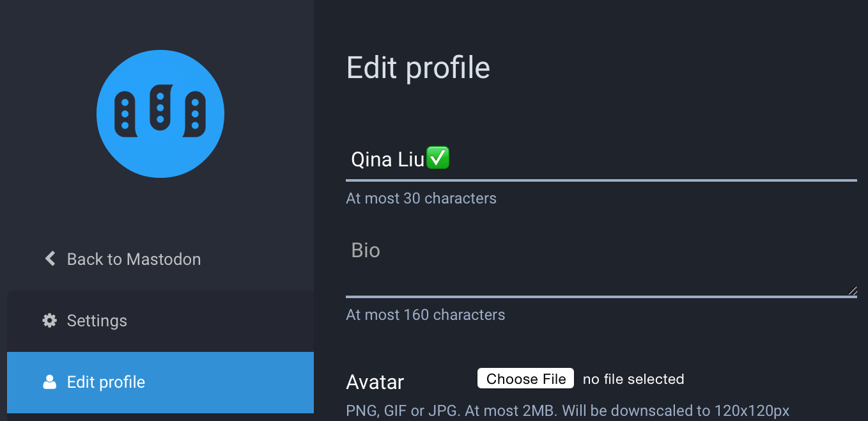Image resolution: width=868 pixels, height=421 pixels.
Task: Click the 'Edit profile' page heading
Action: 418,67
